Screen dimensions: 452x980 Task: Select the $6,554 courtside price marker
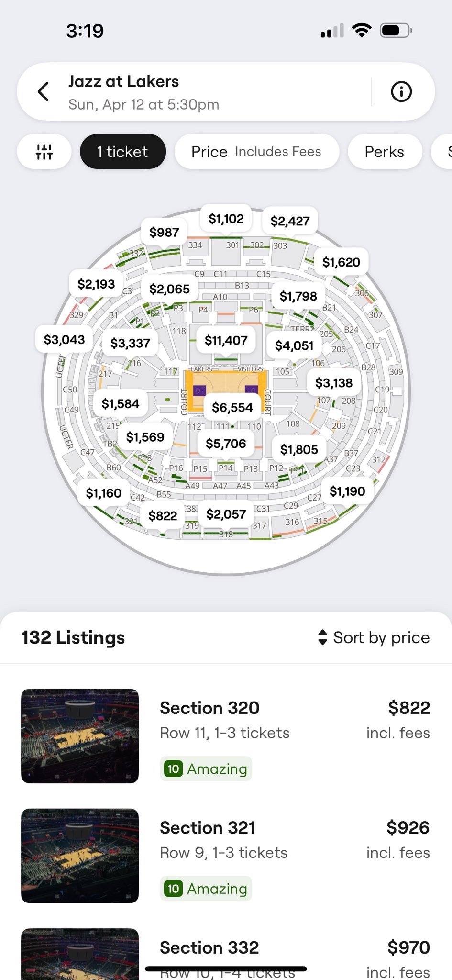[x=232, y=407]
